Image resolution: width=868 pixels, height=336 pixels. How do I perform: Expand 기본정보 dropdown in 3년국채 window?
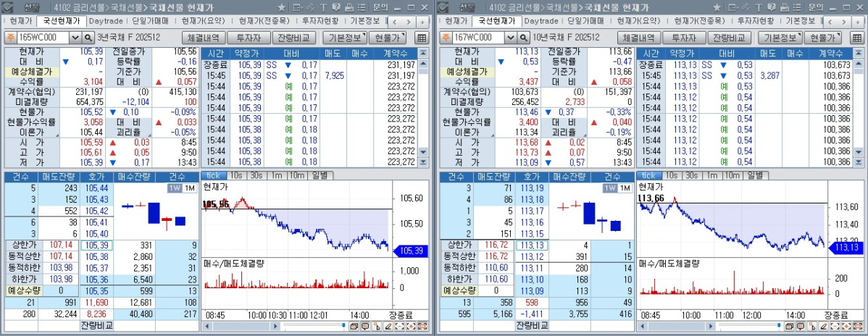coord(343,38)
